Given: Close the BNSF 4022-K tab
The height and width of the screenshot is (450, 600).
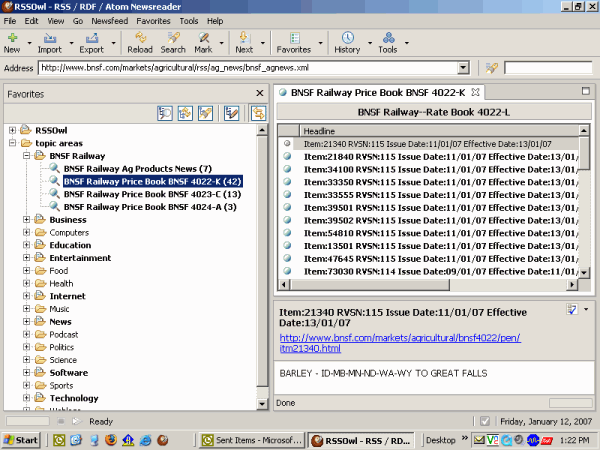Looking at the screenshot, I should 475,92.
